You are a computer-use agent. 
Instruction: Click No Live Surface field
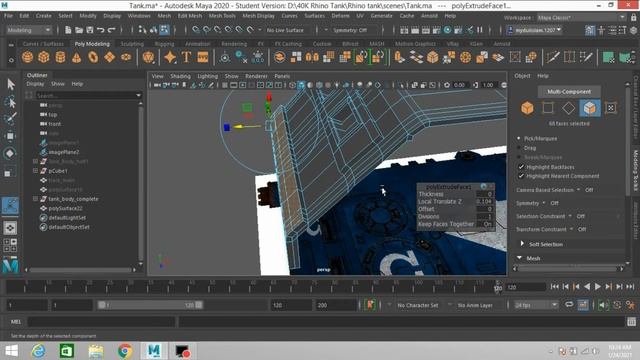[285, 30]
